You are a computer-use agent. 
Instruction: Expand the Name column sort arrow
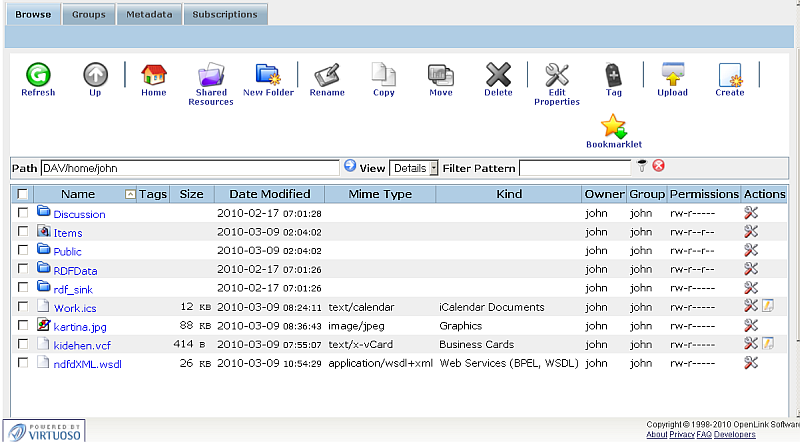[130, 194]
